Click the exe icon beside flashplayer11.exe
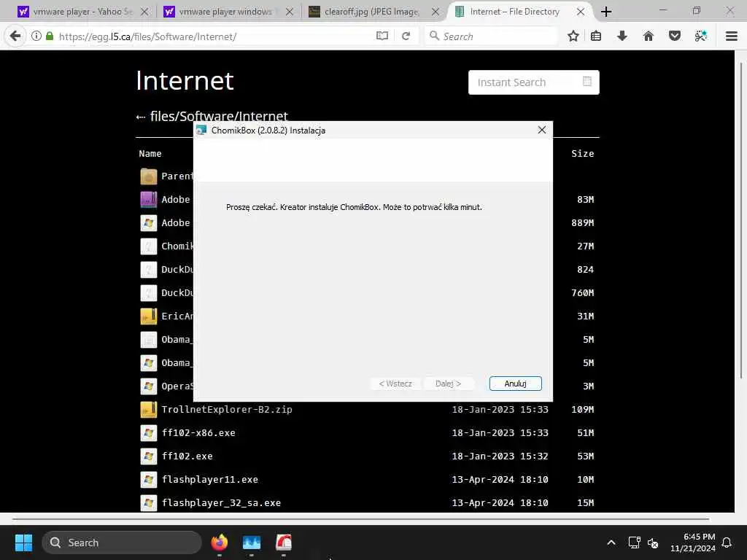Viewport: 747px width, 560px height. click(x=149, y=480)
